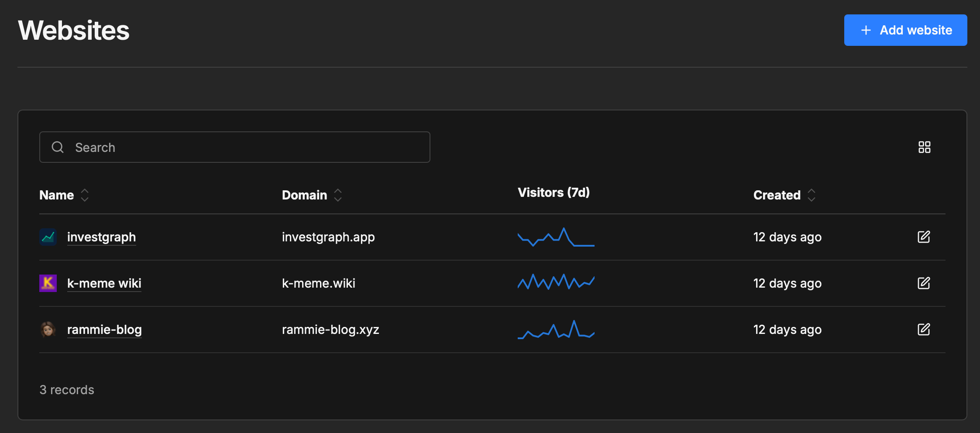
Task: Click the investgraph.app domain text
Action: pyautogui.click(x=328, y=237)
